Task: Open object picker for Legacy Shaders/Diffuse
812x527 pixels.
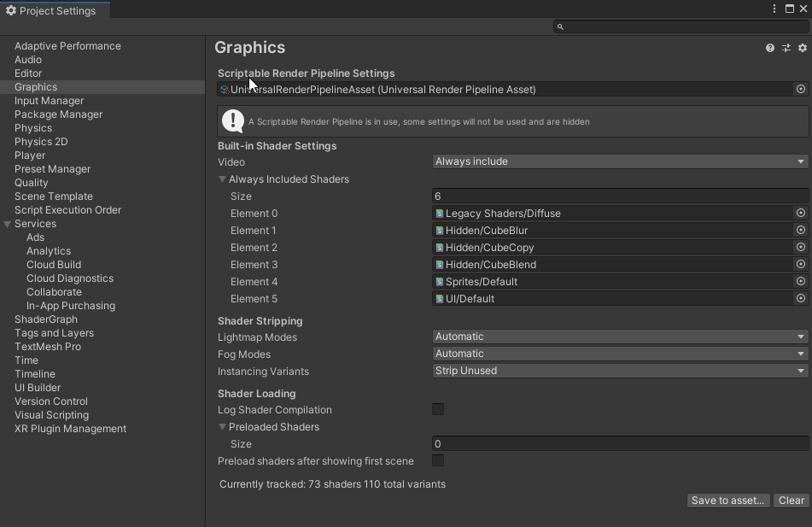Action: point(800,213)
